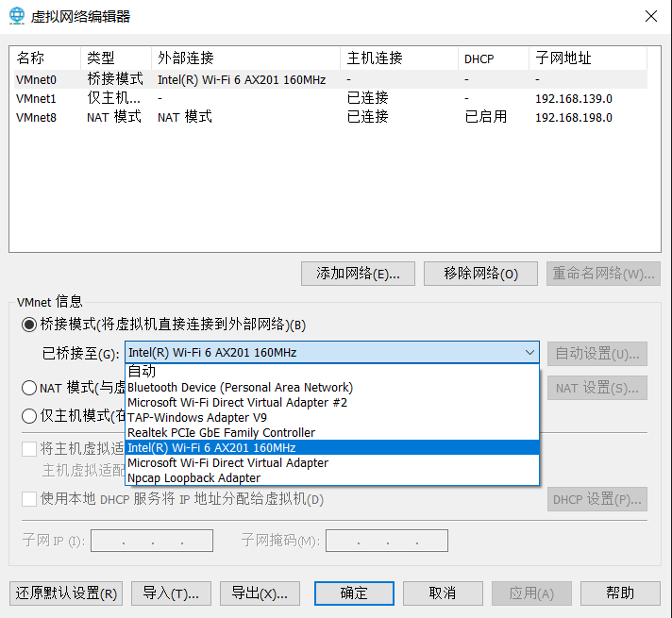Click the 移除网络(O) button
672x618 pixels.
(x=480, y=274)
